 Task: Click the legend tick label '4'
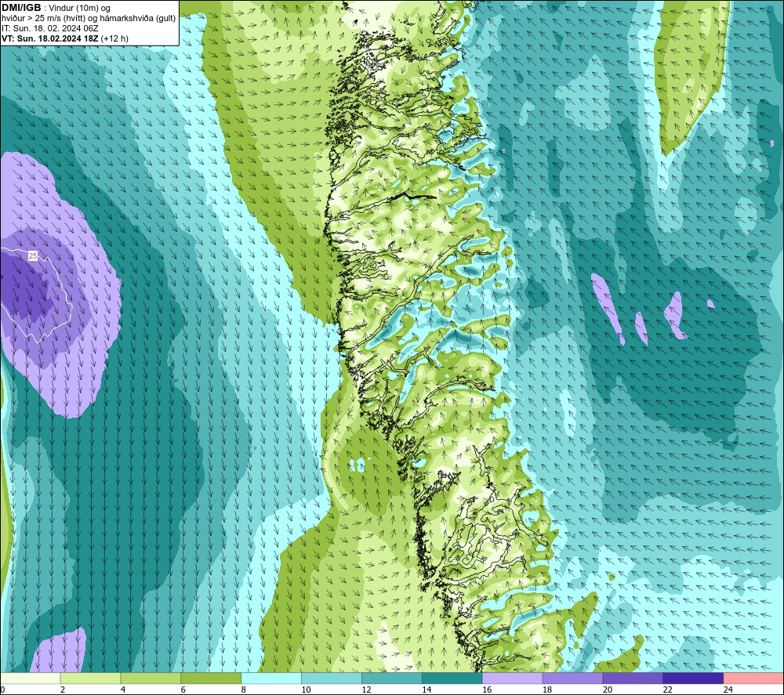coord(122,690)
